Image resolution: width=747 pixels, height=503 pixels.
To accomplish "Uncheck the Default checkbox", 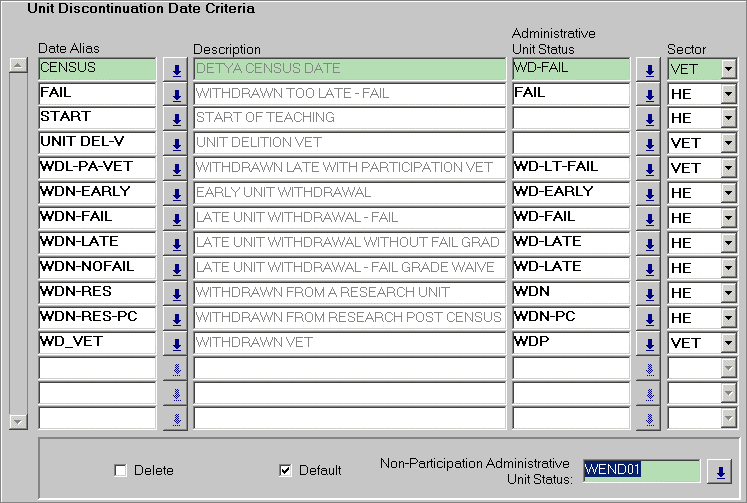I will coord(285,471).
